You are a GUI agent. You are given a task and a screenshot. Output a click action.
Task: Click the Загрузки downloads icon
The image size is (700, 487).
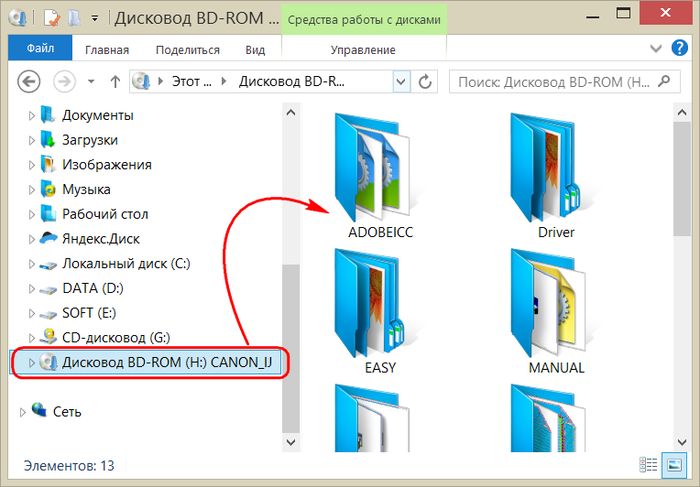47,140
